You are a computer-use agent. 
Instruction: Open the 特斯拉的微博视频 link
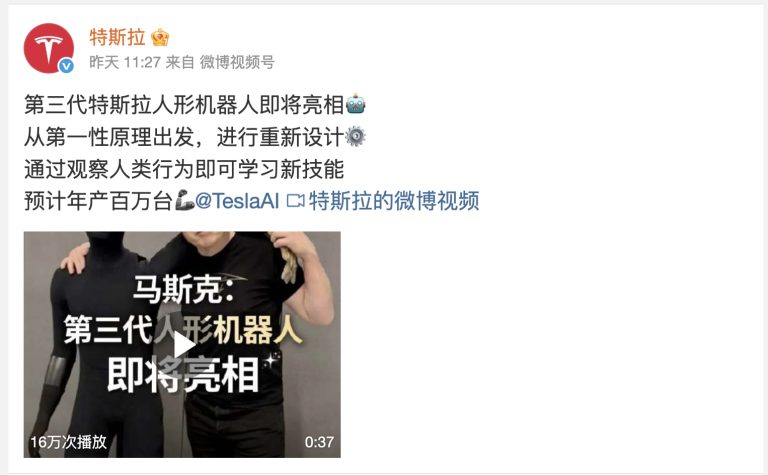coord(394,201)
